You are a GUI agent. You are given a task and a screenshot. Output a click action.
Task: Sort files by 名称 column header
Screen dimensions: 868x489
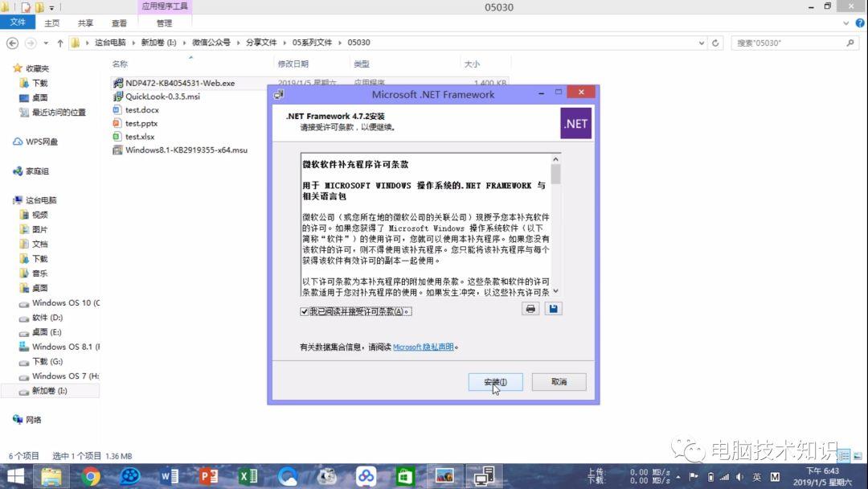click(120, 64)
